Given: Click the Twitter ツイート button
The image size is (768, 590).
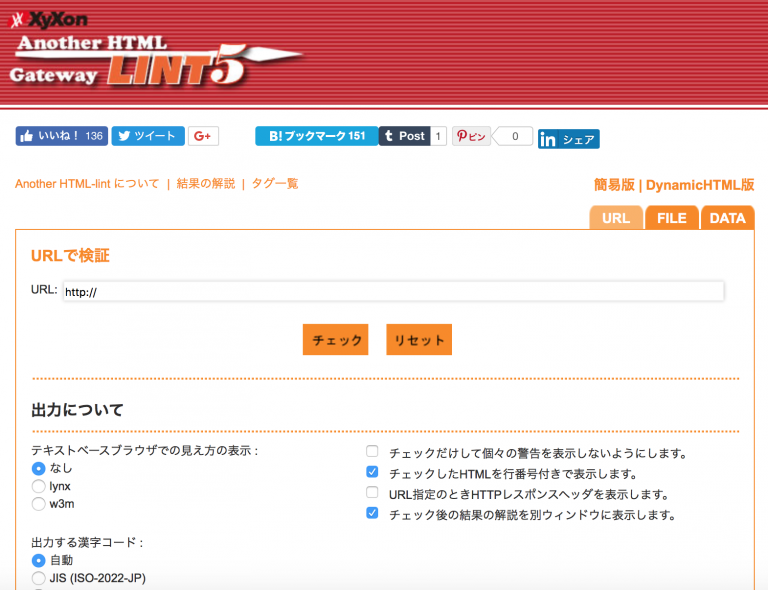Looking at the screenshot, I should pos(148,136).
